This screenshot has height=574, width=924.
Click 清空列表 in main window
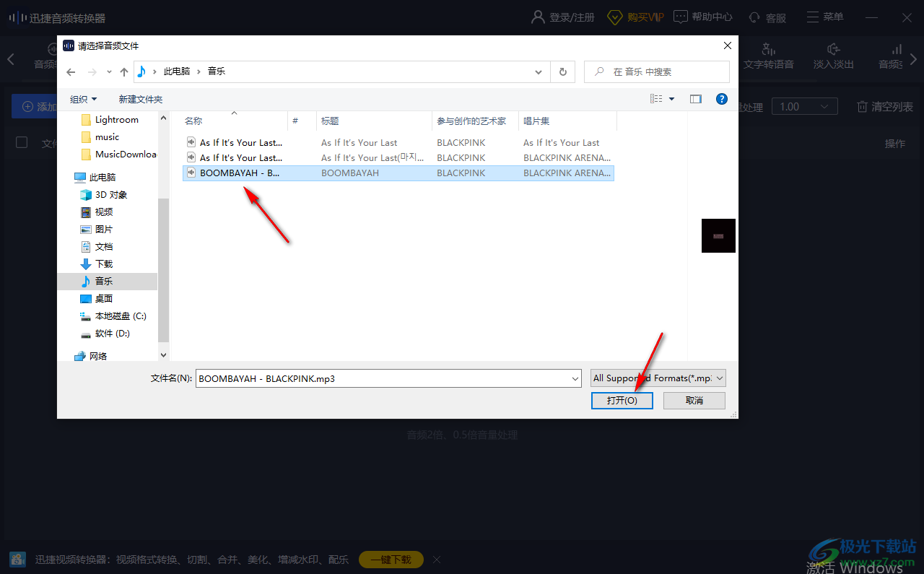tap(885, 107)
